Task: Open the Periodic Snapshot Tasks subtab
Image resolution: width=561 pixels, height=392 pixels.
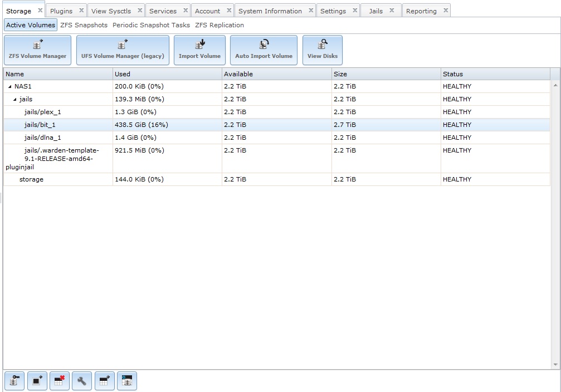Action: (x=151, y=25)
